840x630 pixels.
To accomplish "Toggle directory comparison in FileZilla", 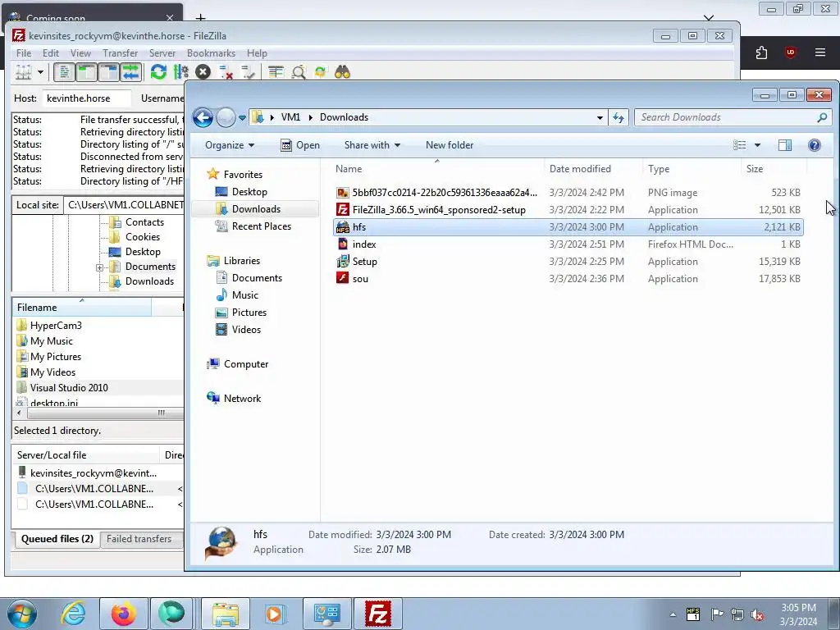I will point(299,72).
